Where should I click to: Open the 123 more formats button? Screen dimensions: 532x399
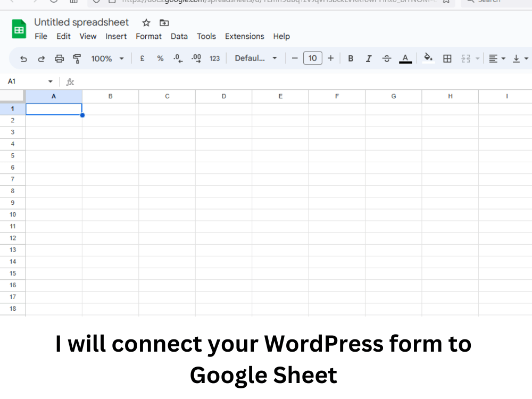coord(215,59)
